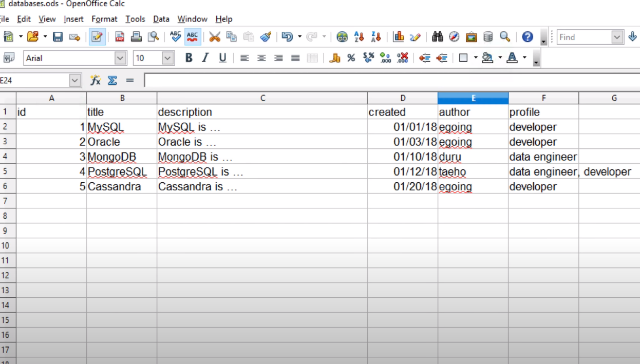Insert a Chart using chart icon
Screen dimensions: 640x364
(398, 36)
